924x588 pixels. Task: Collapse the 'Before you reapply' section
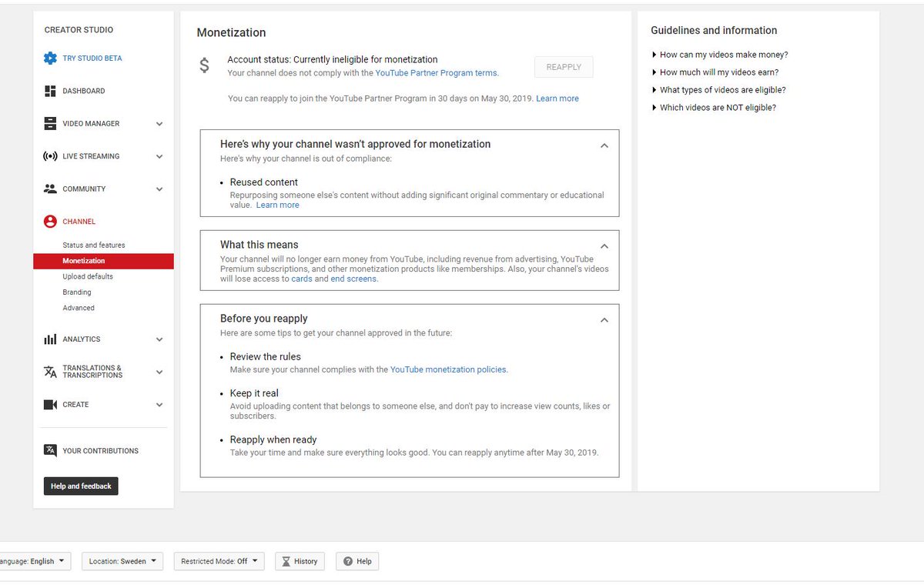604,320
